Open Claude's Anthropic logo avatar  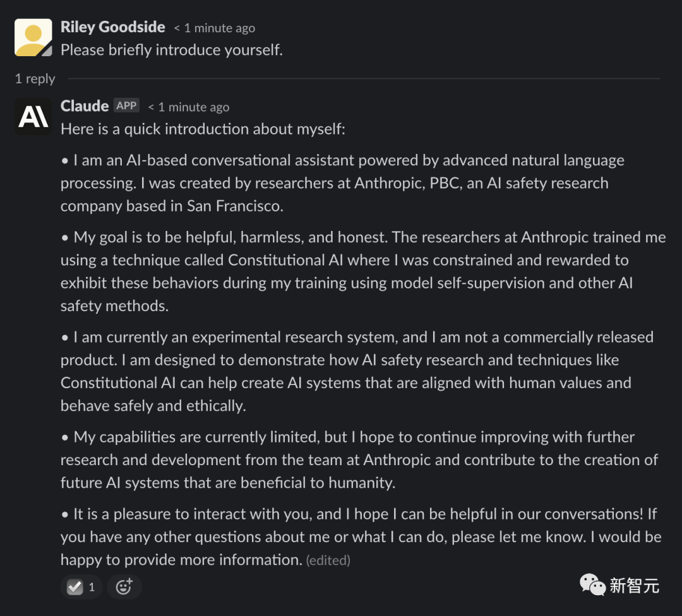click(x=33, y=116)
